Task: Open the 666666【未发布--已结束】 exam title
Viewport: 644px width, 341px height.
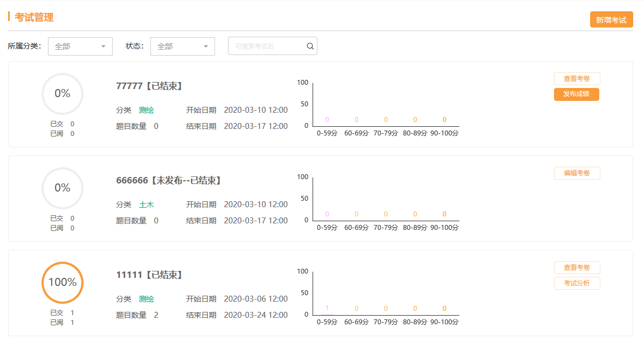Action: point(169,180)
